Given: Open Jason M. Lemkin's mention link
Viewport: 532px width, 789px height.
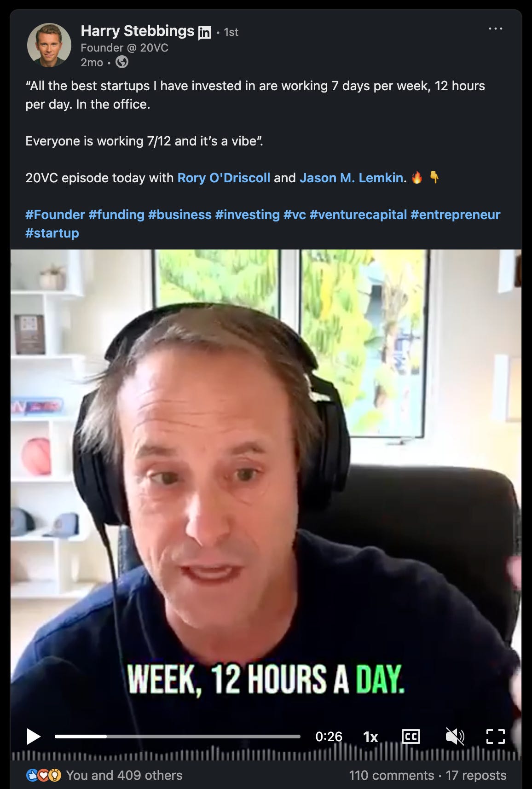Looking at the screenshot, I should [x=352, y=178].
